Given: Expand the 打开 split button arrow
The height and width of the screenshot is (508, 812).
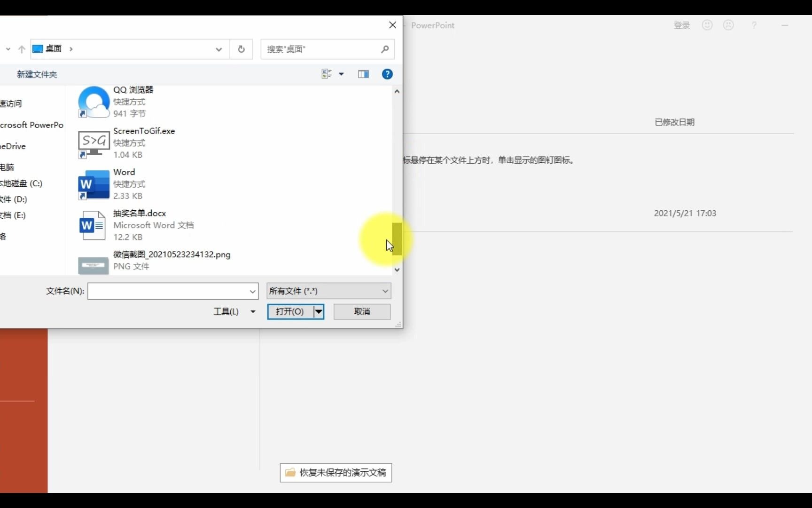Looking at the screenshot, I should (319, 311).
